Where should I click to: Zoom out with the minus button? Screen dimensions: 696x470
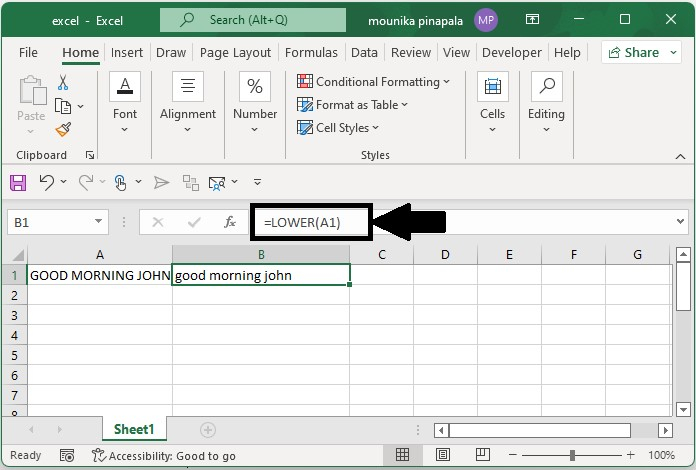513,454
